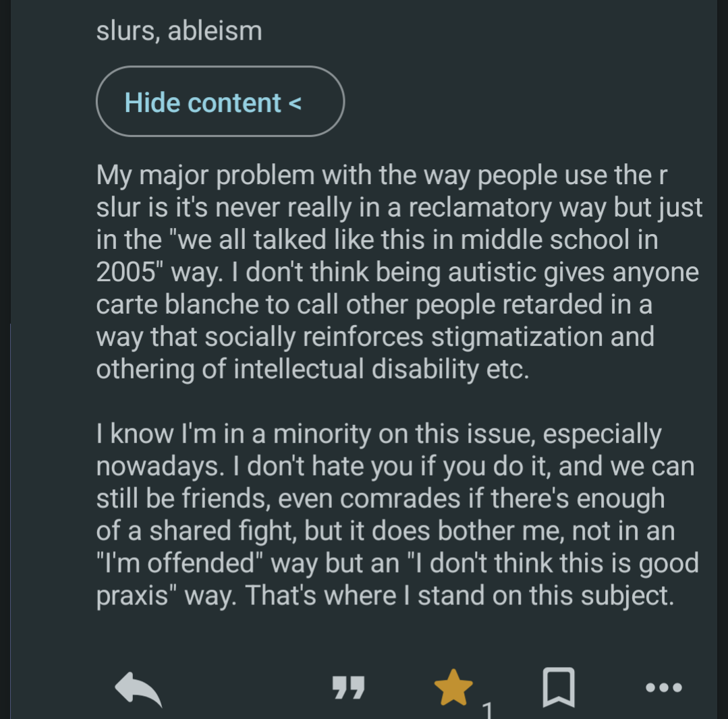Click the line starting 'My major problem'

(381, 175)
